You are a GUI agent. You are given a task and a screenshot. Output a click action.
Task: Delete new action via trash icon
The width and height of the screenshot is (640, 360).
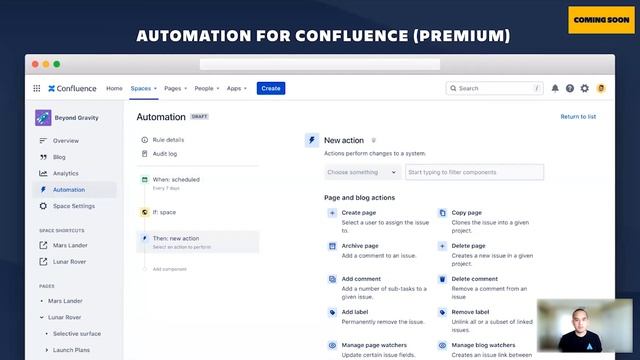point(373,140)
